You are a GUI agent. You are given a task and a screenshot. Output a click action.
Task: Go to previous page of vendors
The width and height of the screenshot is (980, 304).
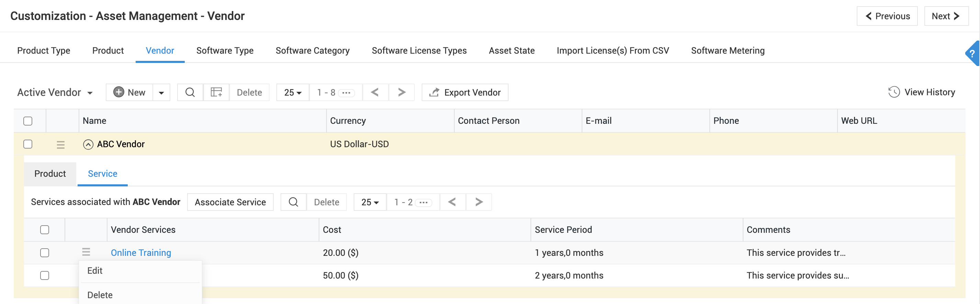(x=375, y=93)
